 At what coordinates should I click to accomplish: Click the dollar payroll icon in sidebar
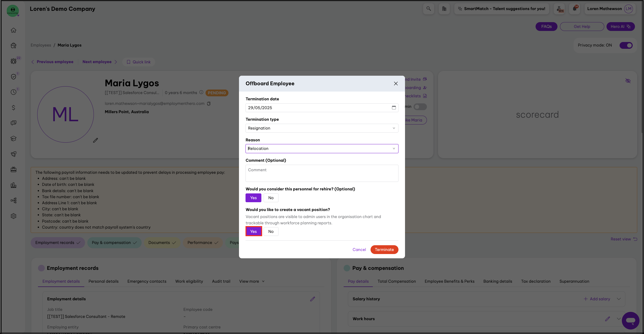tap(14, 108)
